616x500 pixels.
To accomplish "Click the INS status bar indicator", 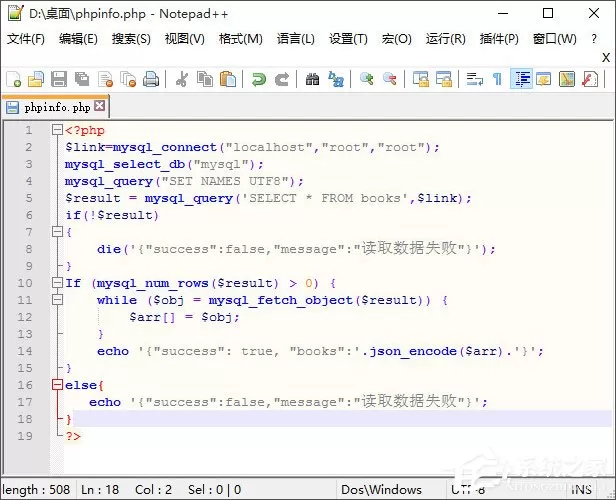I will (x=581, y=490).
